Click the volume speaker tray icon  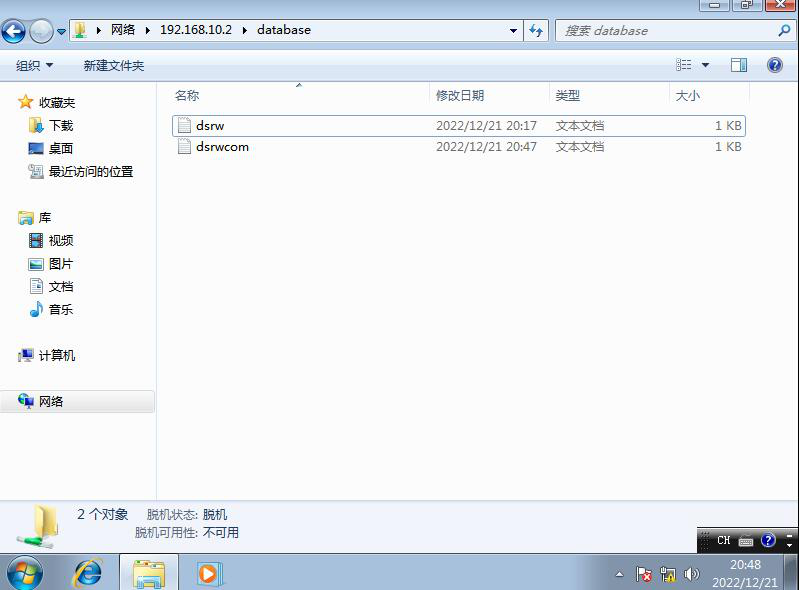coord(691,575)
